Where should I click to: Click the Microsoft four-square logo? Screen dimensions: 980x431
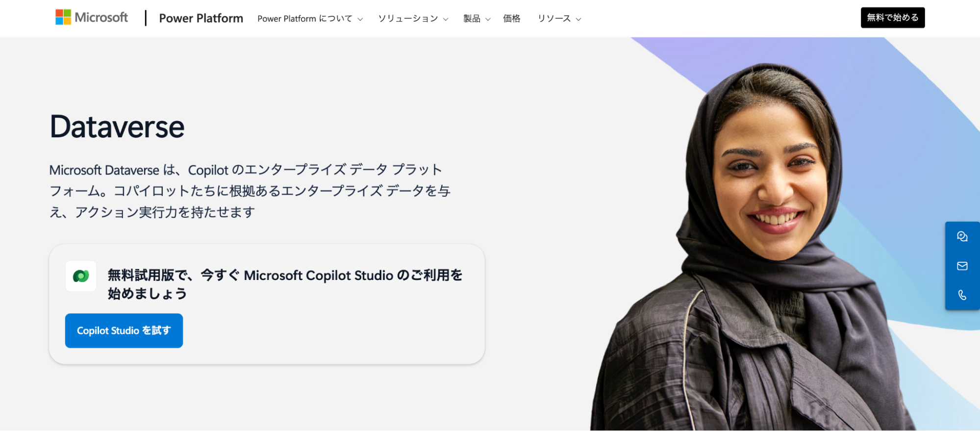pyautogui.click(x=63, y=17)
